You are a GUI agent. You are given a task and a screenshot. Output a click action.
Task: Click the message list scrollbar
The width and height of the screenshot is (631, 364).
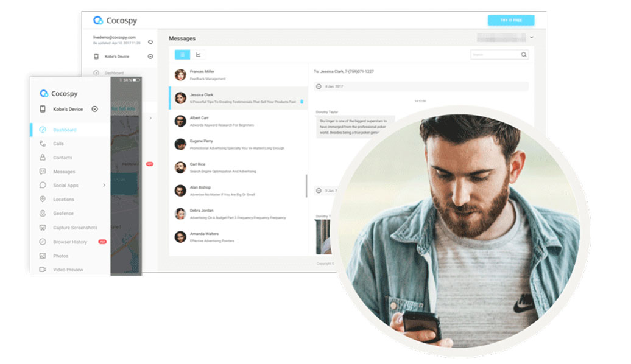(306, 186)
